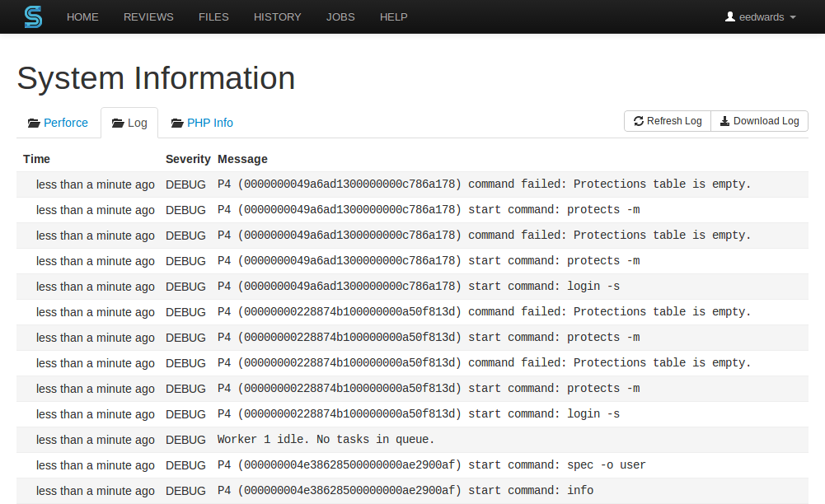Click the Severity column header
The width and height of the screenshot is (825, 504).
pos(188,159)
